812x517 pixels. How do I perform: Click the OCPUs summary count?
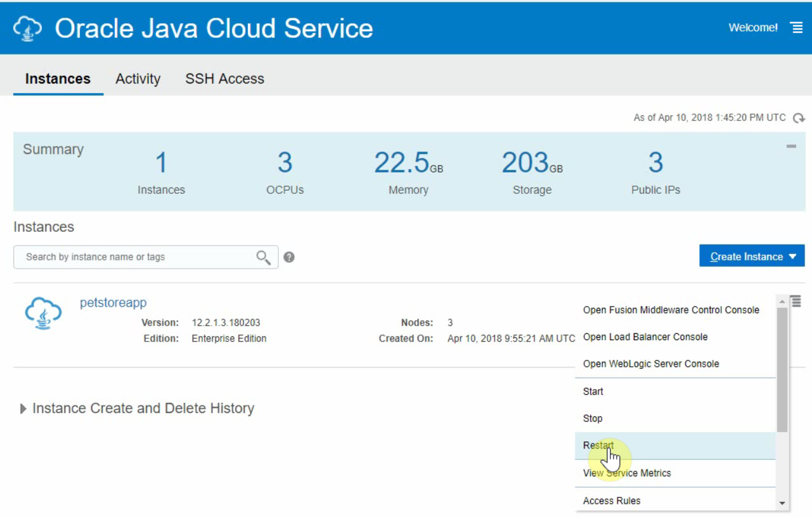[x=285, y=163]
